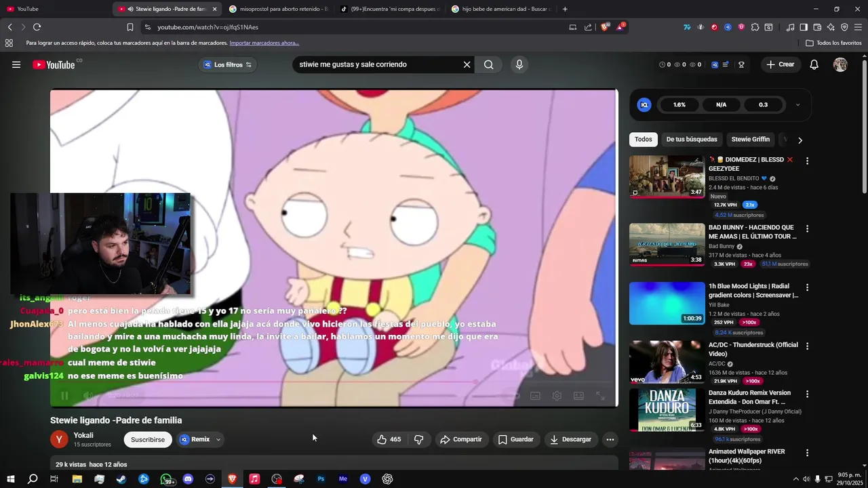This screenshot has height=488, width=868.
Task: Open Todos los favoritos folder
Action: (833, 43)
